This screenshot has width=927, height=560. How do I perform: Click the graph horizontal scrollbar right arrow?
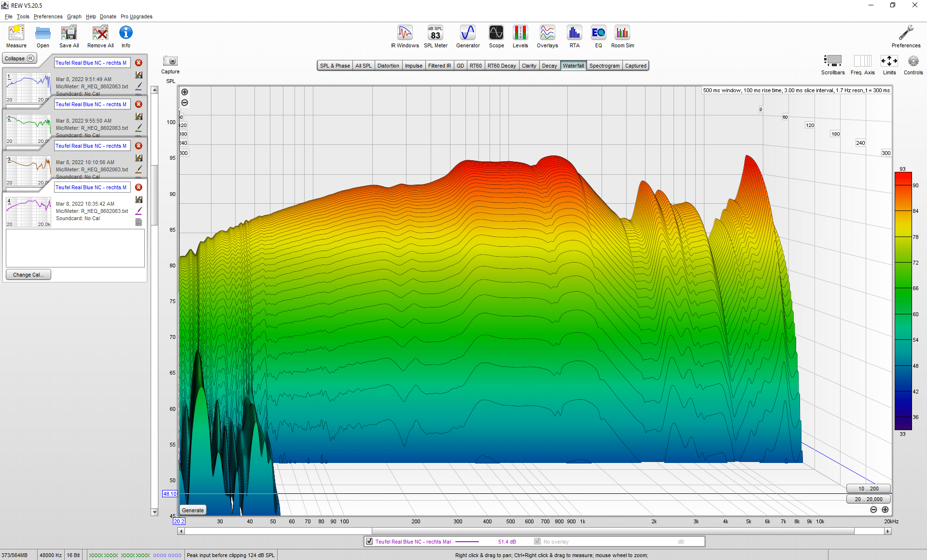(888, 531)
